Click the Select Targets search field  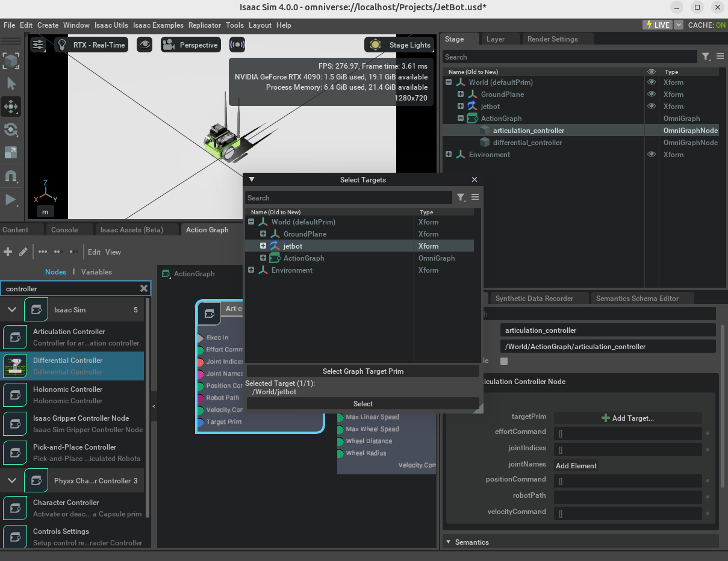click(x=348, y=197)
